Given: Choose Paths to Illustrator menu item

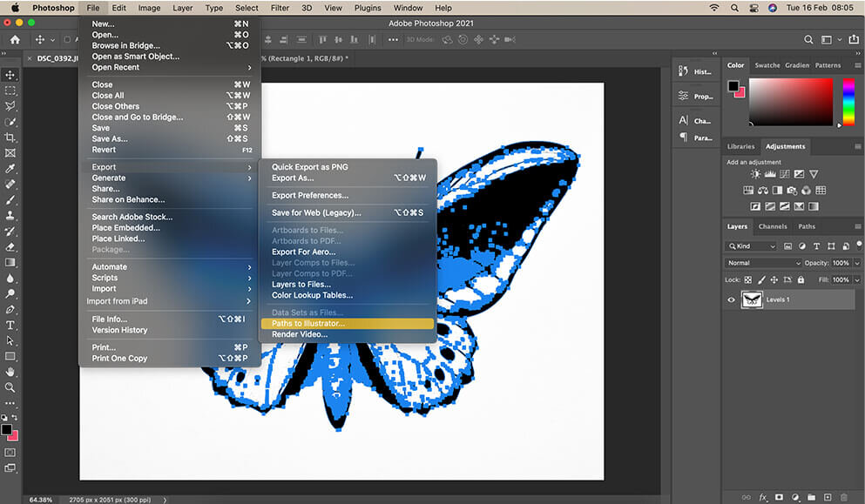Looking at the screenshot, I should (347, 324).
